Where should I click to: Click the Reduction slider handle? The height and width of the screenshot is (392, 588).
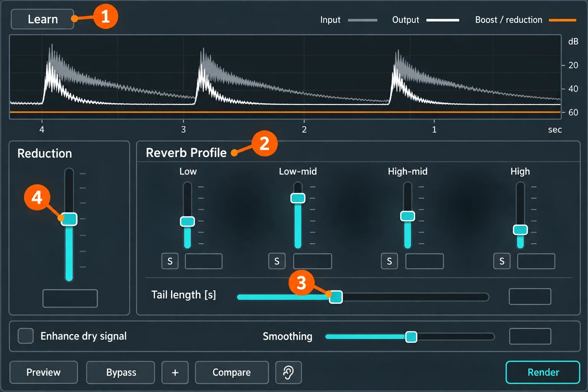[69, 219]
